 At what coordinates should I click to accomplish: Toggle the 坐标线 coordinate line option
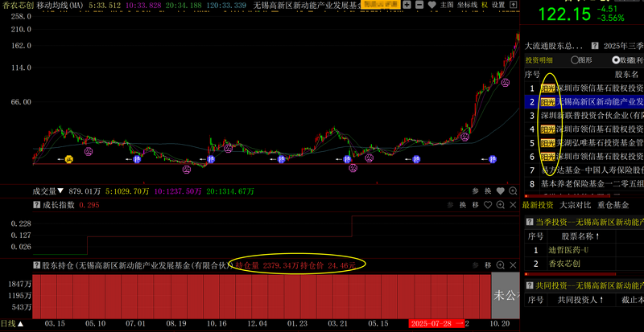click(x=466, y=5)
